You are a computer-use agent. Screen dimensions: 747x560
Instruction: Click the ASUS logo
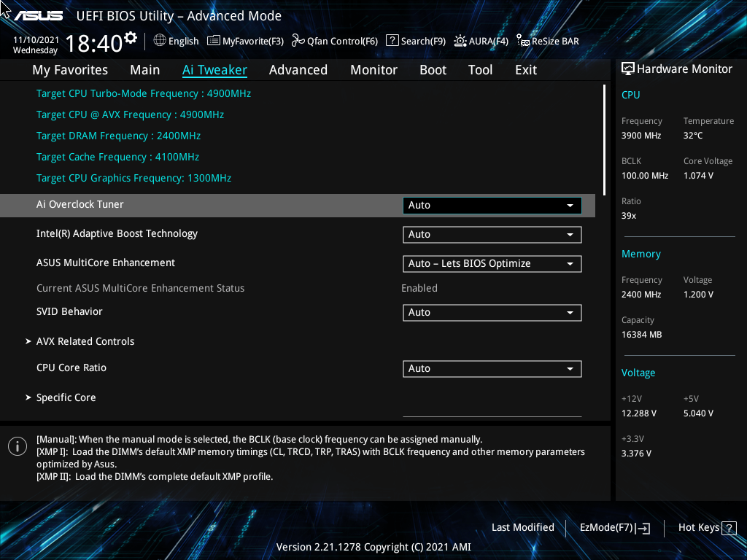tap(38, 16)
